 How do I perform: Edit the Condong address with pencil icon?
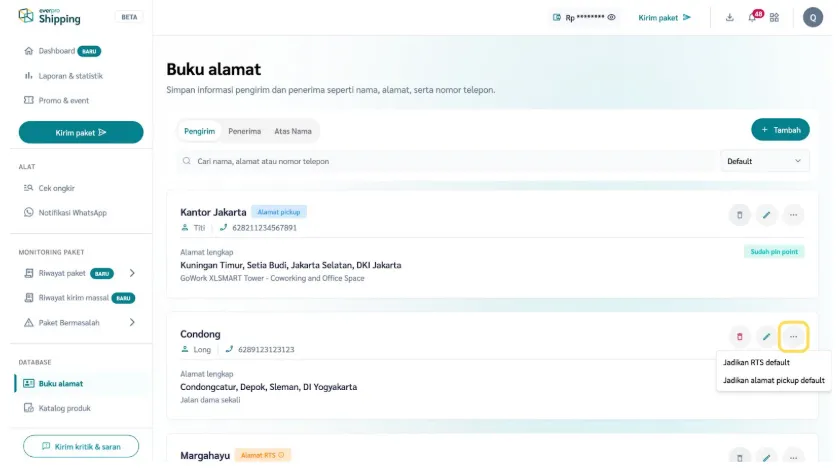tap(766, 337)
